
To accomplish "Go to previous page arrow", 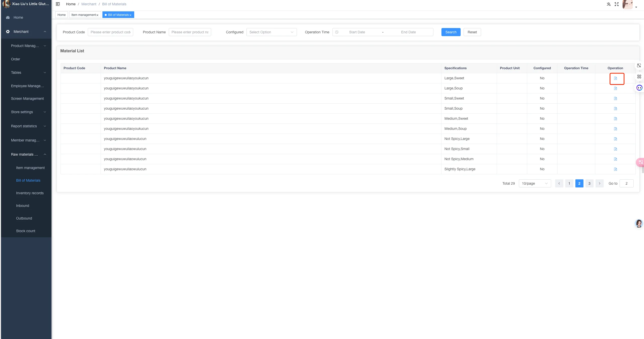I will click(559, 183).
